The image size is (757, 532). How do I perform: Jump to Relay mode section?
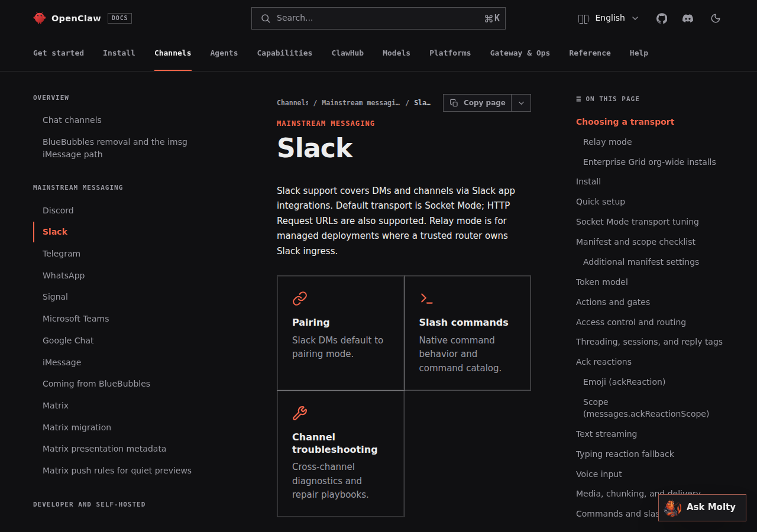tap(607, 142)
